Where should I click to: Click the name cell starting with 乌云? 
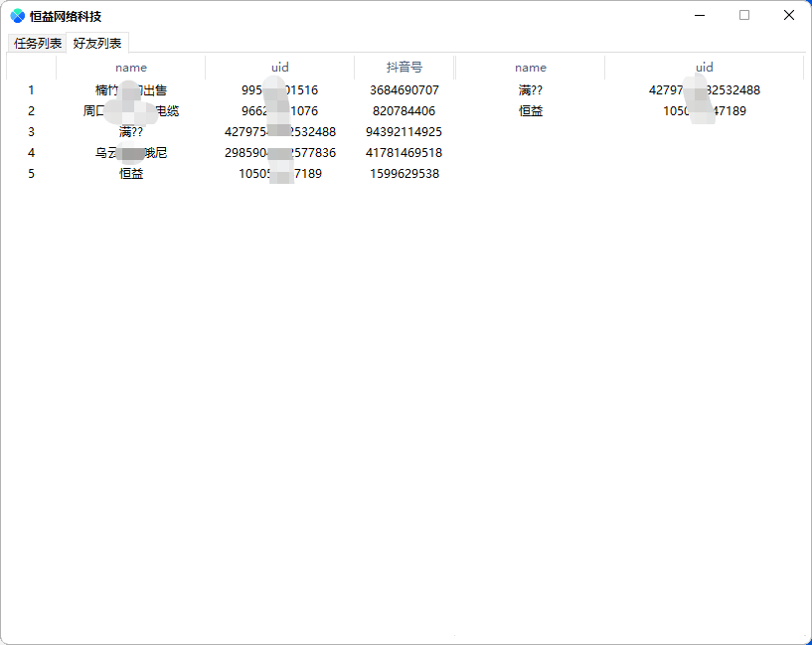click(131, 153)
